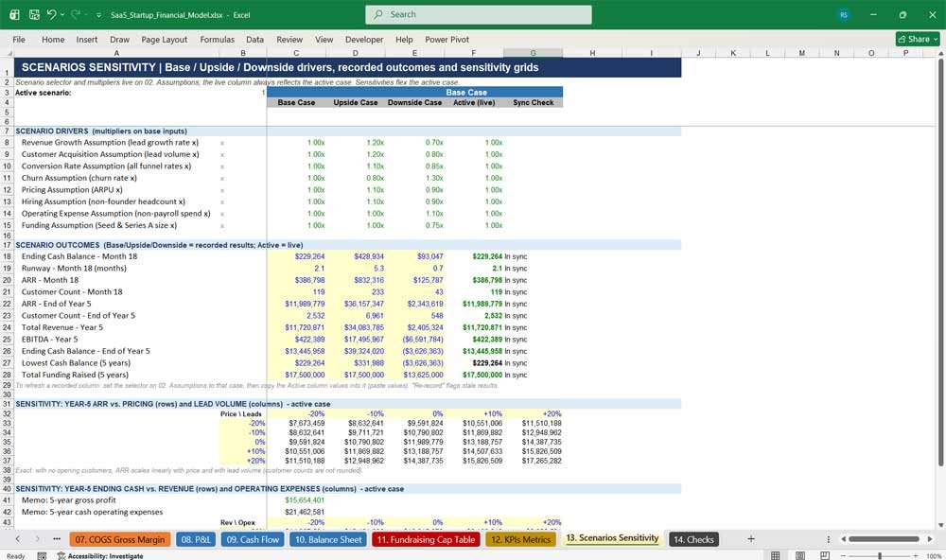The image size is (946, 560).
Task: Click the zoom slider handle
Action: (880, 556)
